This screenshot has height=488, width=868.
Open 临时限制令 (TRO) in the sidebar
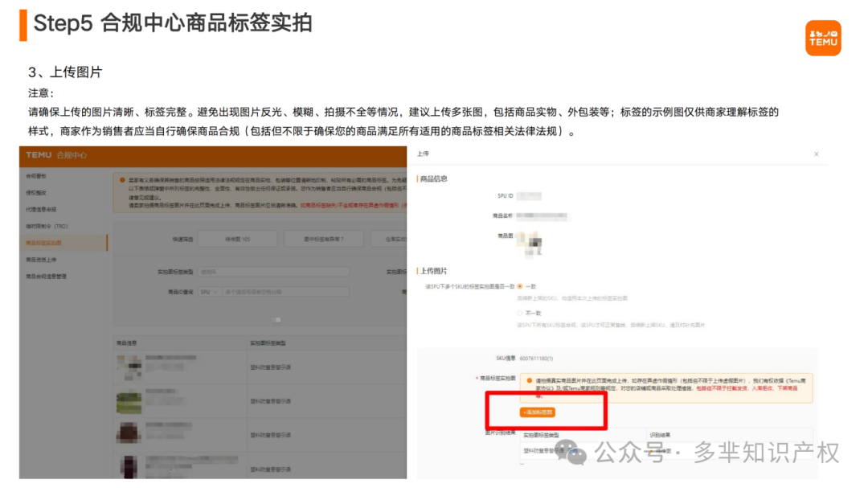point(47,226)
